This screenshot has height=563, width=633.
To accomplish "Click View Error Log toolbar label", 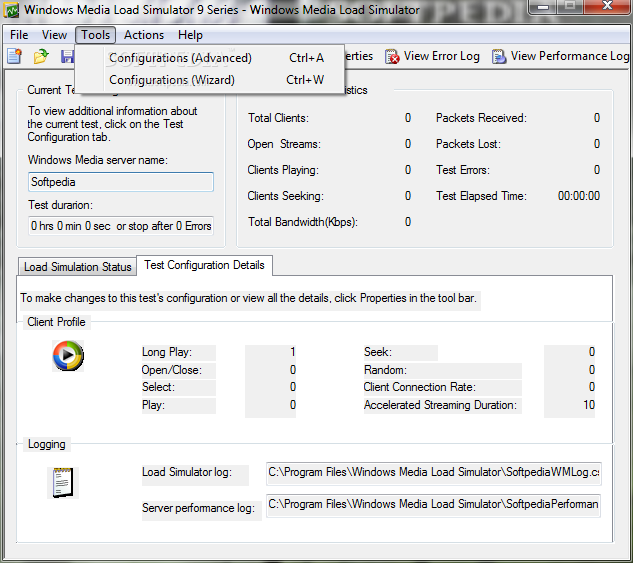I will (x=442, y=56).
